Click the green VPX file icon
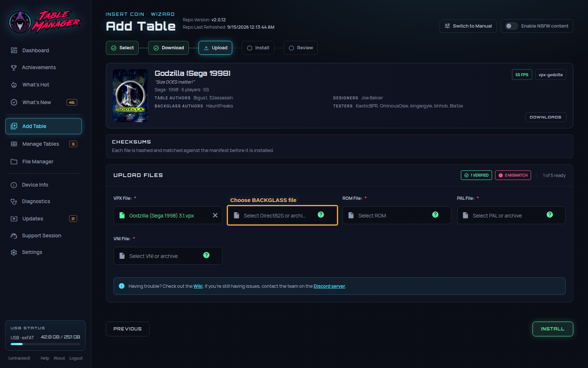The width and height of the screenshot is (588, 368). pyautogui.click(x=122, y=215)
